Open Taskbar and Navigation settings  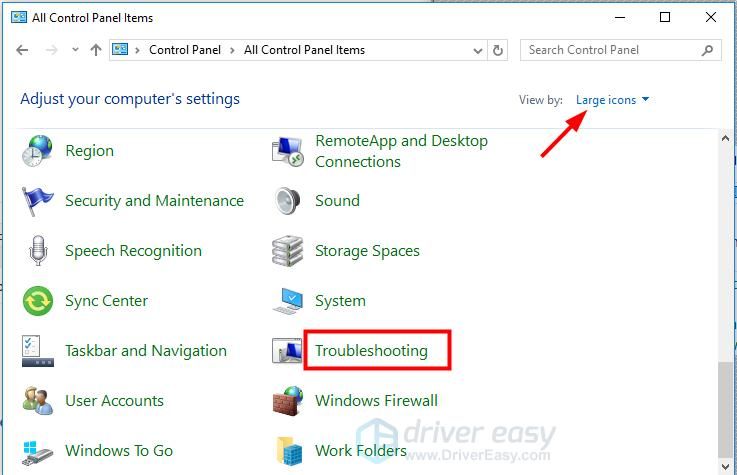click(x=146, y=351)
